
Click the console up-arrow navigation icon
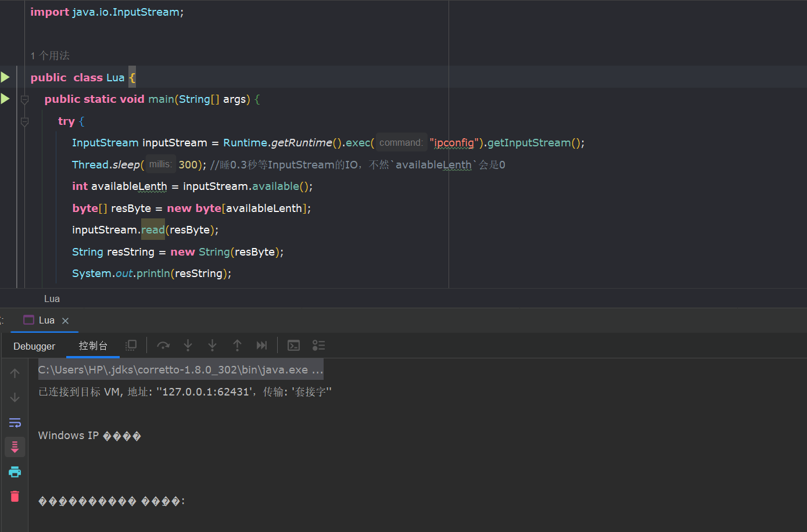pyautogui.click(x=15, y=373)
